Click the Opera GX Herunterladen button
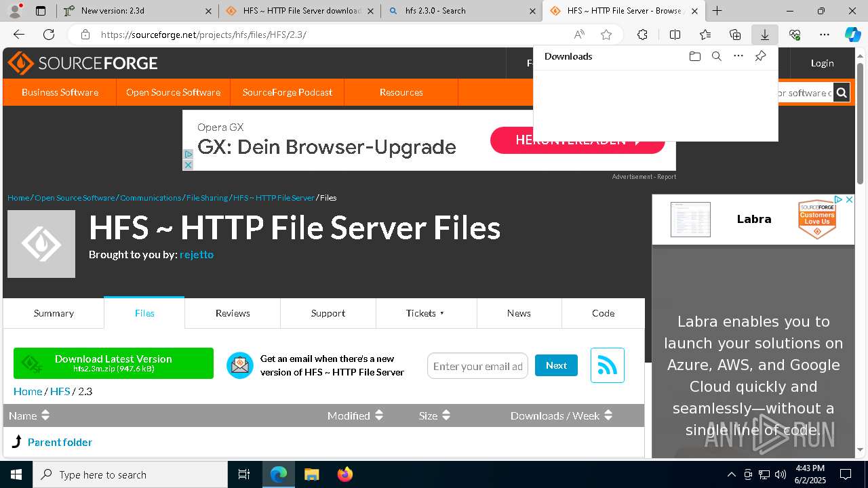 pyautogui.click(x=577, y=140)
